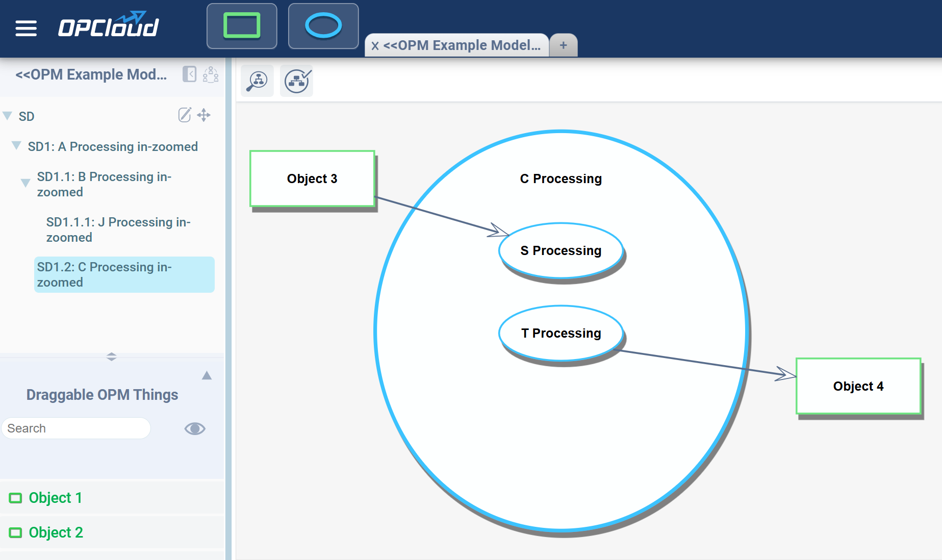942x560 pixels.
Task: Collapse the SD1: A Processing tree node
Action: click(x=17, y=146)
